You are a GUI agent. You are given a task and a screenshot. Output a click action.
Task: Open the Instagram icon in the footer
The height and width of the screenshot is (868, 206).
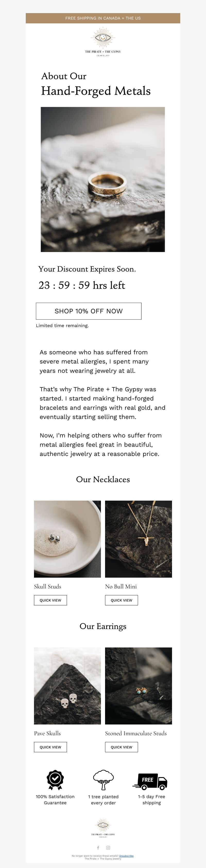(x=108, y=847)
